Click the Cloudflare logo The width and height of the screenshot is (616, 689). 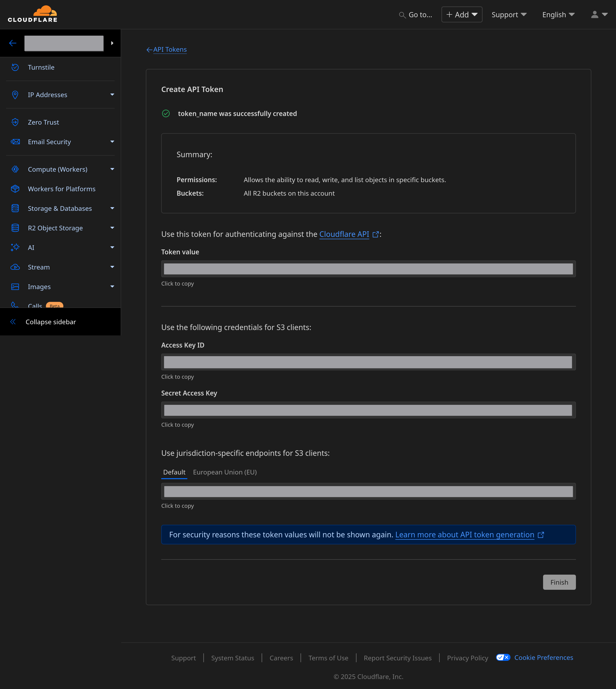pos(33,14)
